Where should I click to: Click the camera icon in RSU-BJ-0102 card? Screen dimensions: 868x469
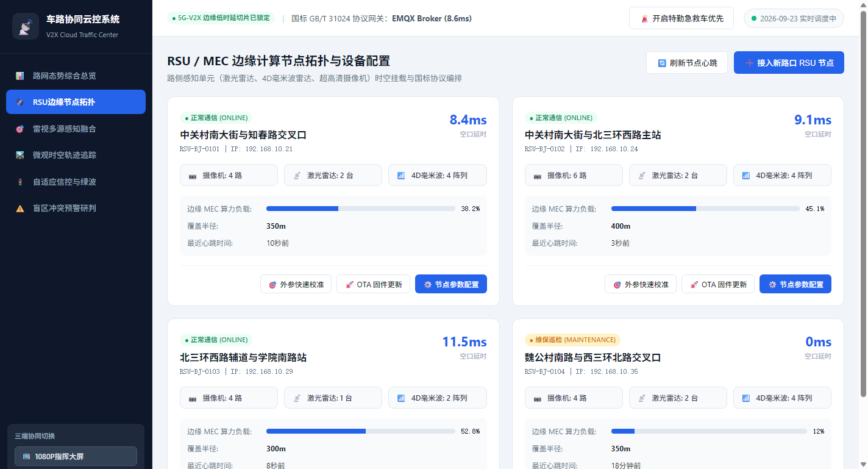pos(538,176)
